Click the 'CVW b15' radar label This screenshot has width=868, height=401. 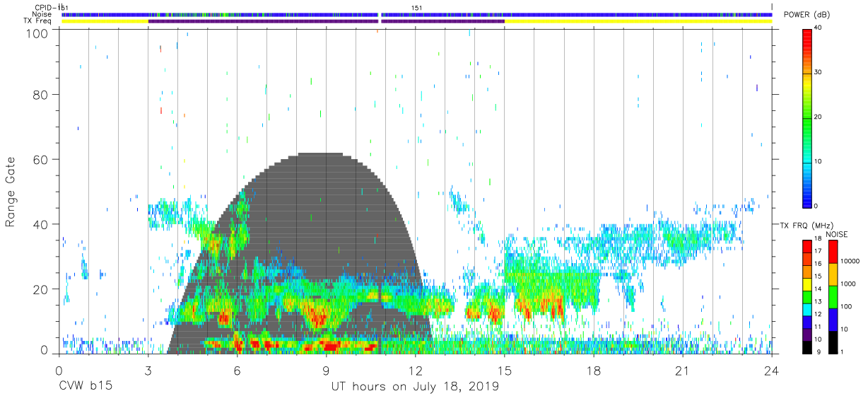[x=85, y=387]
